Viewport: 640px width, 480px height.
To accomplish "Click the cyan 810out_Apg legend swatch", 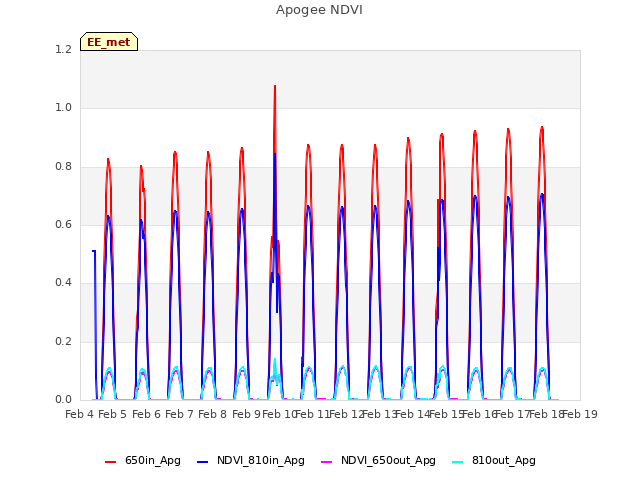I will tap(458, 462).
